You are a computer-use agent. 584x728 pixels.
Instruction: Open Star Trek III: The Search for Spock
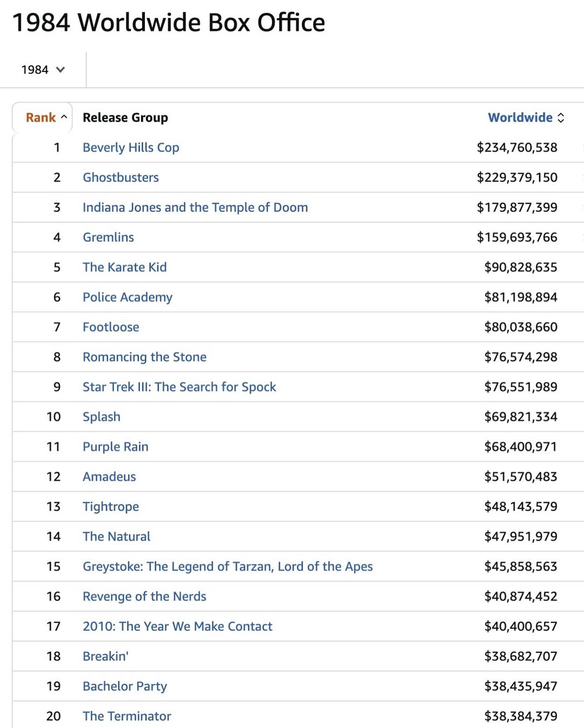point(179,387)
